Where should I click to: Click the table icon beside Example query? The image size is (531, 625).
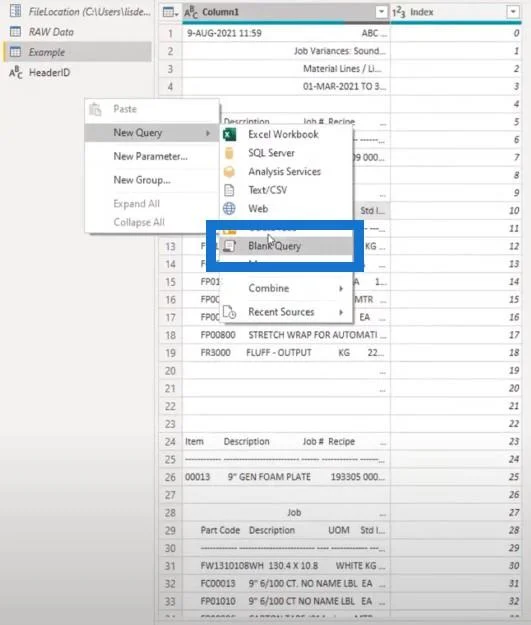click(x=16, y=52)
